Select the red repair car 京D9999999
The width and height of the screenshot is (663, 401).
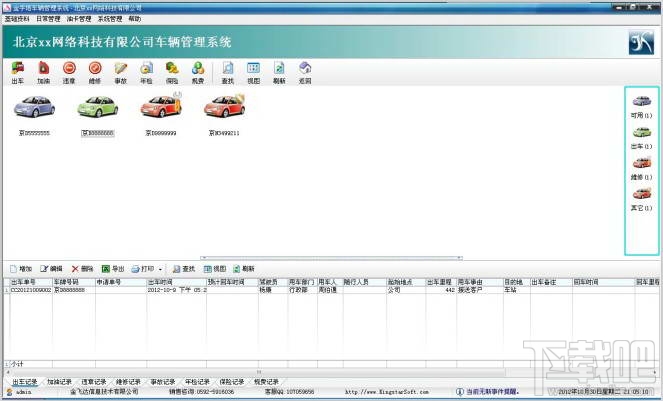[161, 114]
